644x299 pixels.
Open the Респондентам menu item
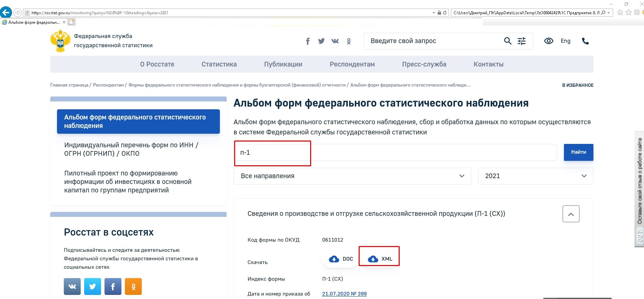(352, 64)
